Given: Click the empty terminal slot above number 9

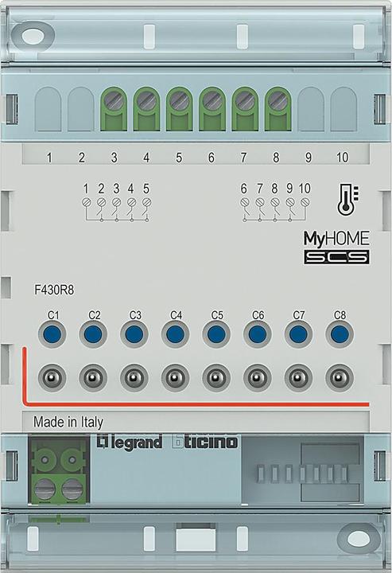Looking at the screenshot, I should (x=311, y=109).
